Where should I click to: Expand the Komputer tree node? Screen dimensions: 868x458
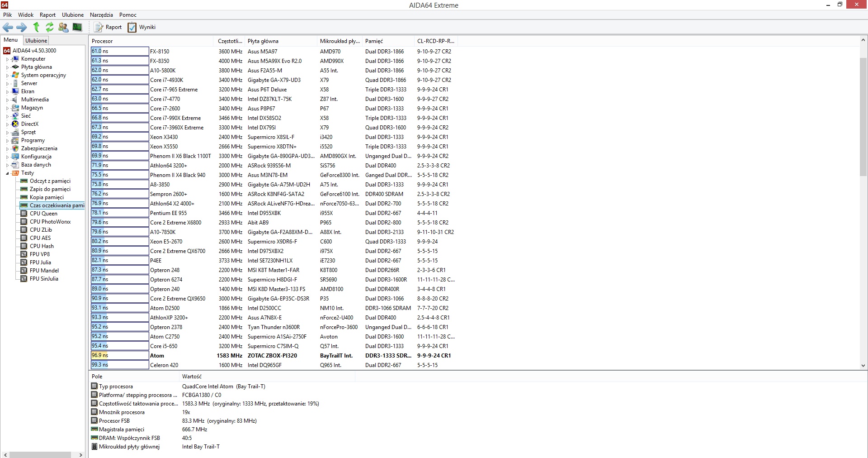point(7,59)
